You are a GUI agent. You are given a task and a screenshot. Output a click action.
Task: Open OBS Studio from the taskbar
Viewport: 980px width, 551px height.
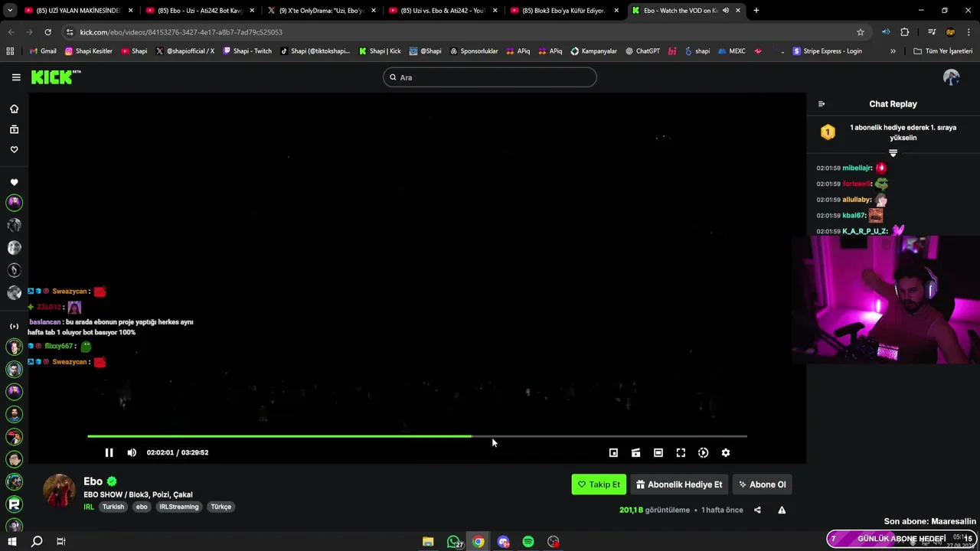point(554,542)
